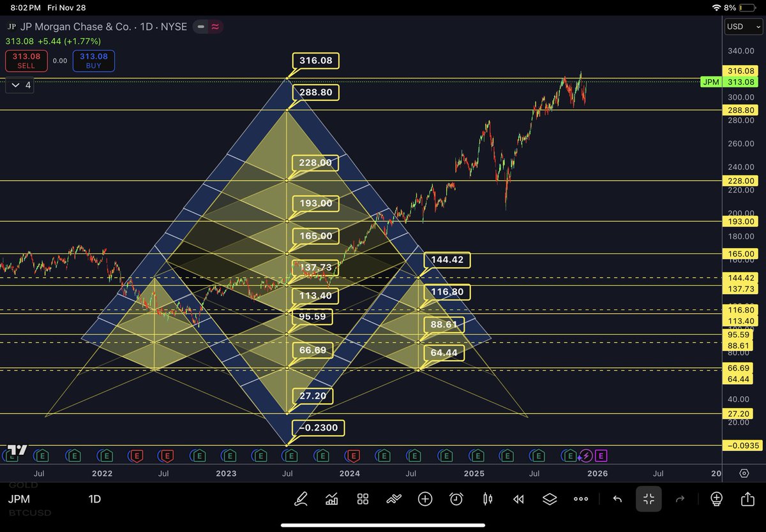Image resolution: width=766 pixels, height=532 pixels.
Task: Open the indicators chart icon in bottom toolbar
Action: coord(331,499)
